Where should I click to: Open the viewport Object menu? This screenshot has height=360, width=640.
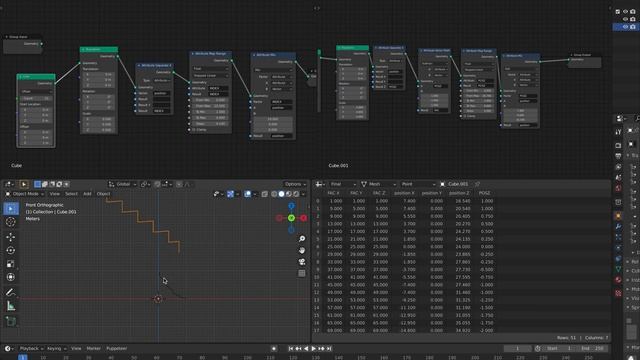click(103, 194)
